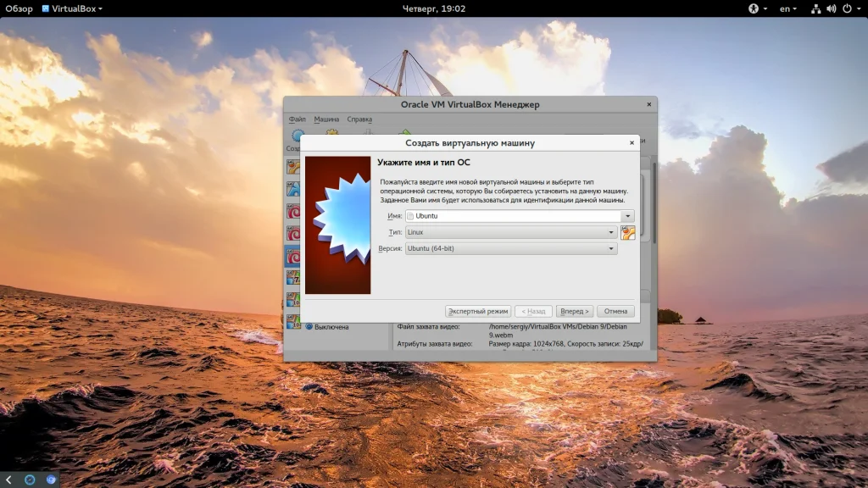
Task: Click the document icon in name field
Action: [410, 216]
